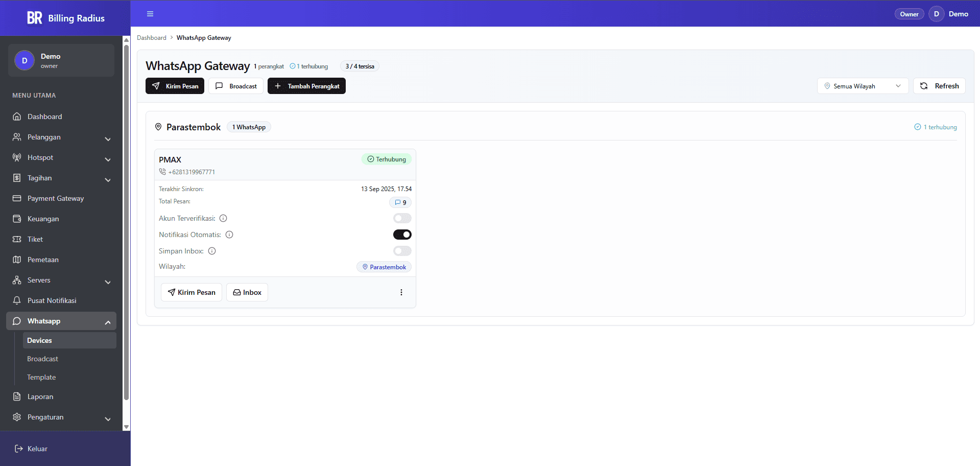Open the Pusat Notifikasi menu item
Image resolution: width=980 pixels, height=466 pixels.
click(x=61, y=300)
